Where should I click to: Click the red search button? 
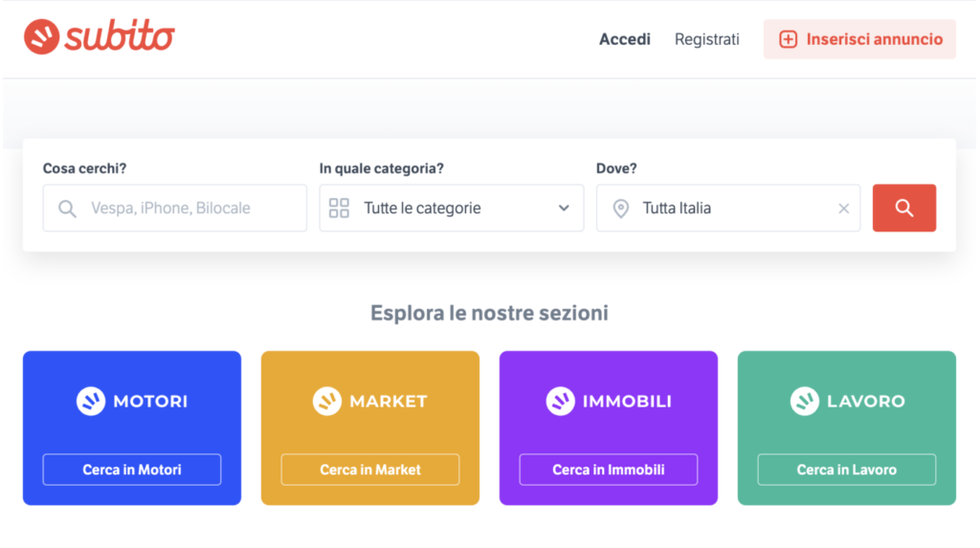click(903, 208)
